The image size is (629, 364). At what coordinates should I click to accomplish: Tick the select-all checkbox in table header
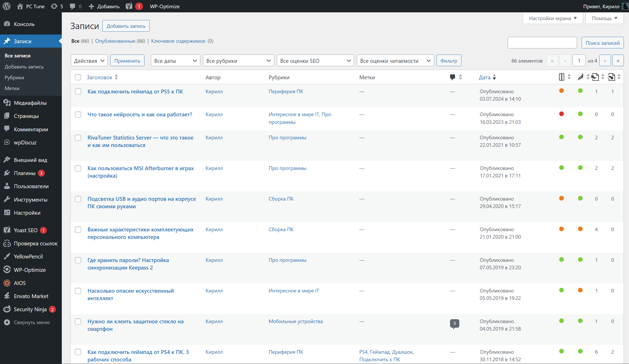click(x=78, y=77)
